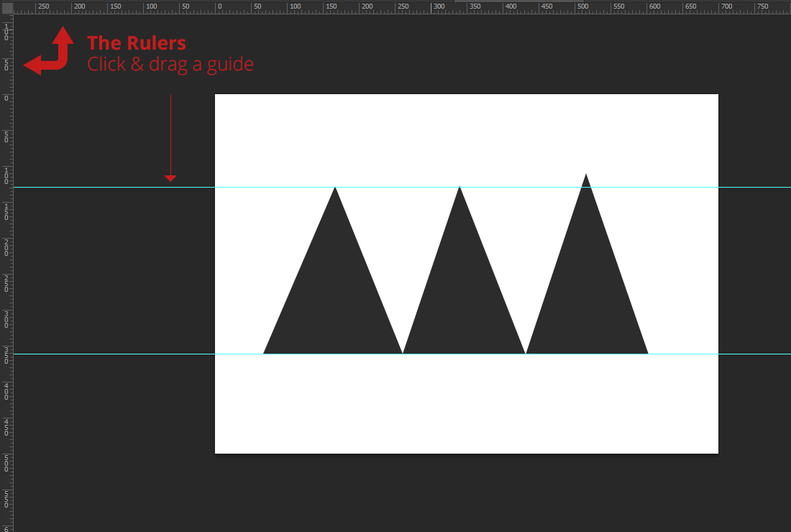Click the dark workspace left of the canvas

coord(108,431)
